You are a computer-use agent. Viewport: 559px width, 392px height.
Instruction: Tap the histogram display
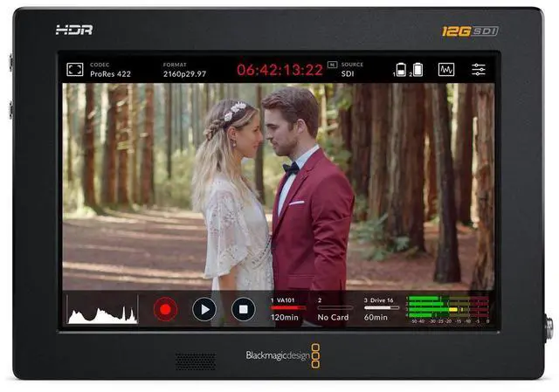coord(102,309)
